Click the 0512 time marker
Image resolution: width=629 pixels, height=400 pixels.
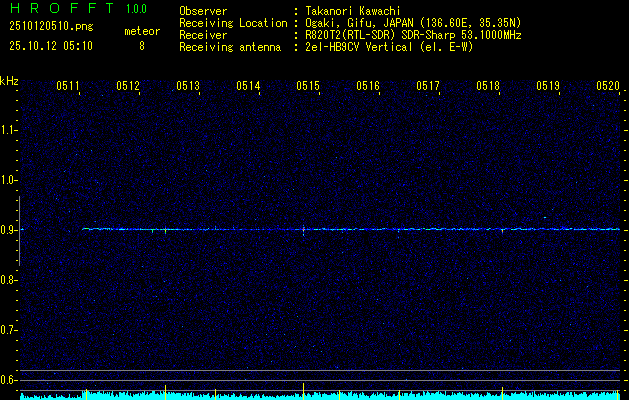click(x=128, y=85)
